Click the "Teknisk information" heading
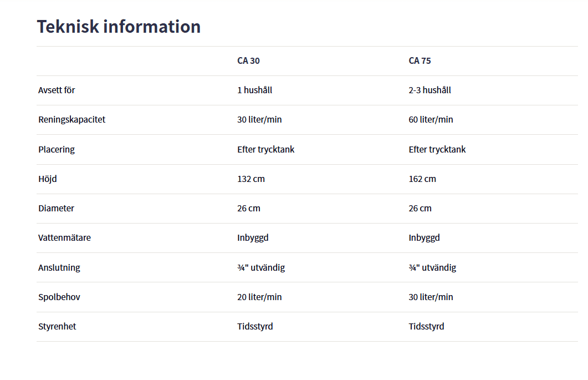 coord(119,27)
